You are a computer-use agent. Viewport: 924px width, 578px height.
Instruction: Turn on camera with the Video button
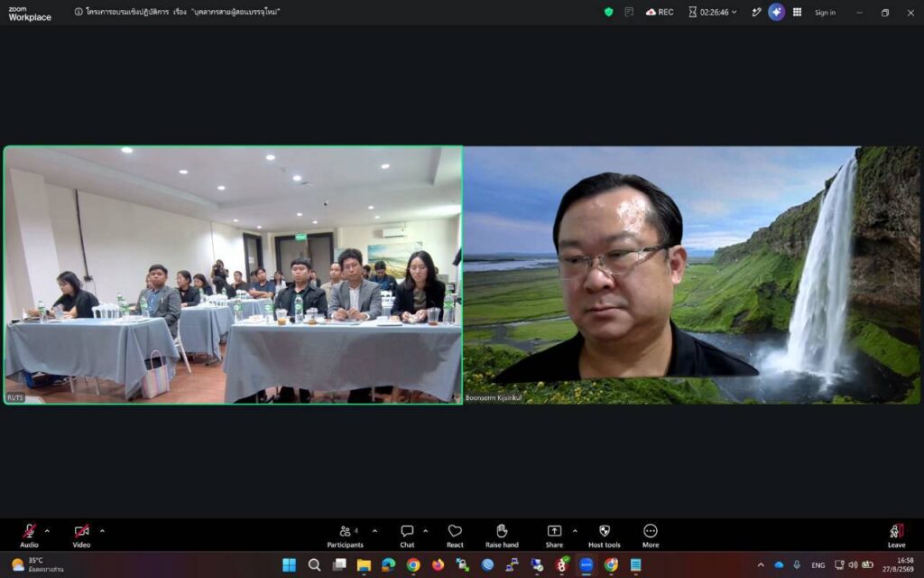click(x=81, y=536)
